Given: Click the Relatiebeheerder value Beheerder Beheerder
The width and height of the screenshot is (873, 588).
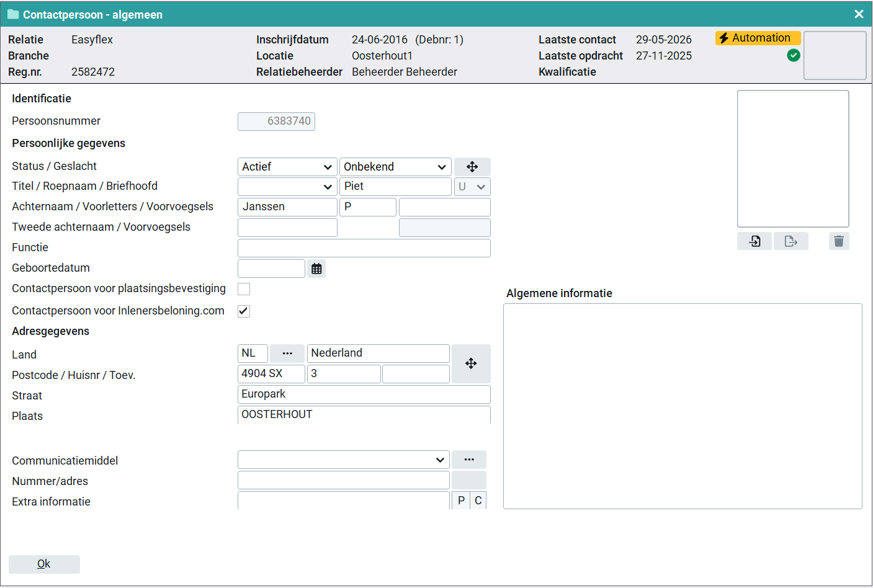Looking at the screenshot, I should point(405,72).
